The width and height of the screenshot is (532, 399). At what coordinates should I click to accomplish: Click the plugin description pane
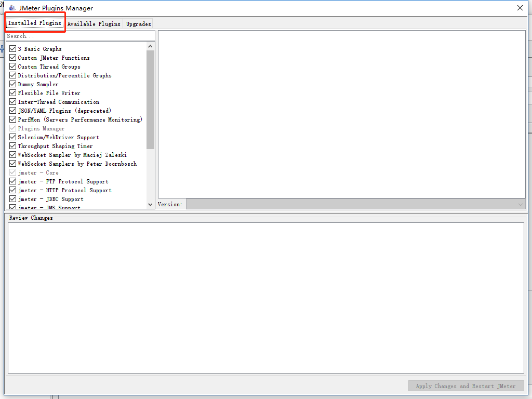[x=342, y=114]
